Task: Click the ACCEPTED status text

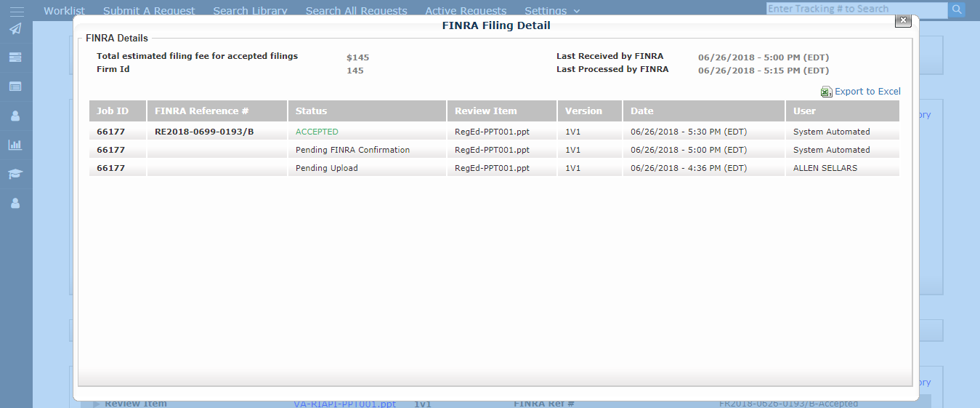Action: pos(317,132)
